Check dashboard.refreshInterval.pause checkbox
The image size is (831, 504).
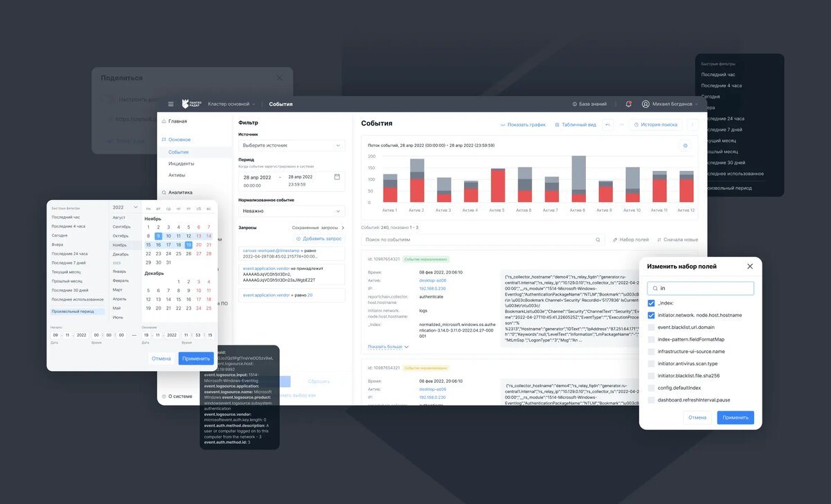click(651, 400)
